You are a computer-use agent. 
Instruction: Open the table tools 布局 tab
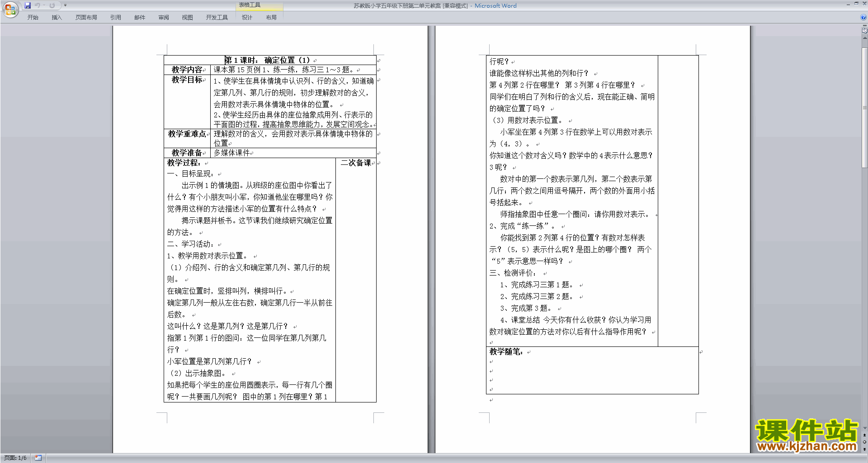pos(271,18)
